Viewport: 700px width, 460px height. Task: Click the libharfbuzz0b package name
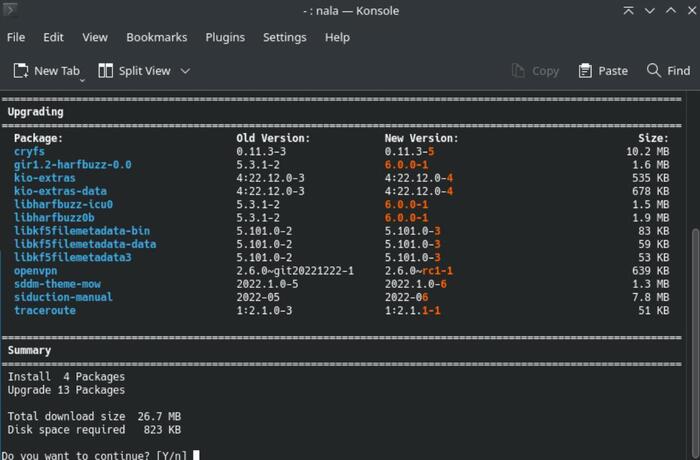pyautogui.click(x=54, y=217)
